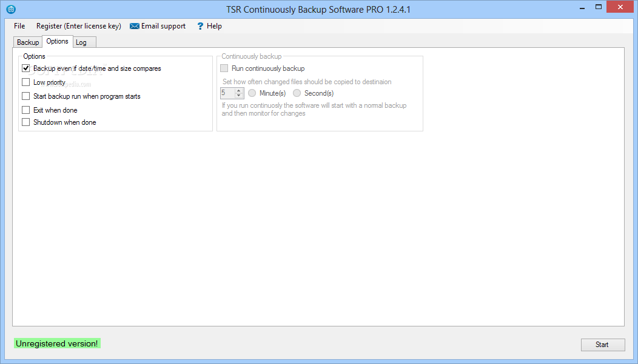Select the Options tab

[58, 41]
